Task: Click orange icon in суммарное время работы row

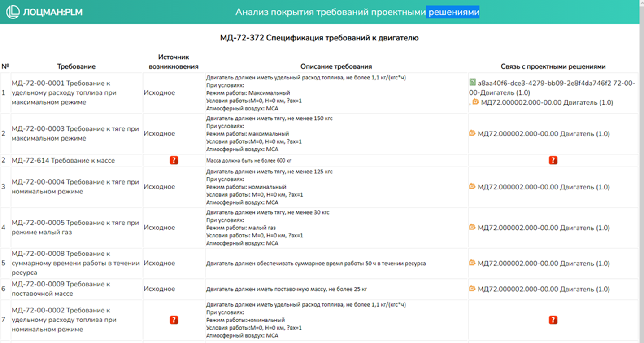Action: 472,263
